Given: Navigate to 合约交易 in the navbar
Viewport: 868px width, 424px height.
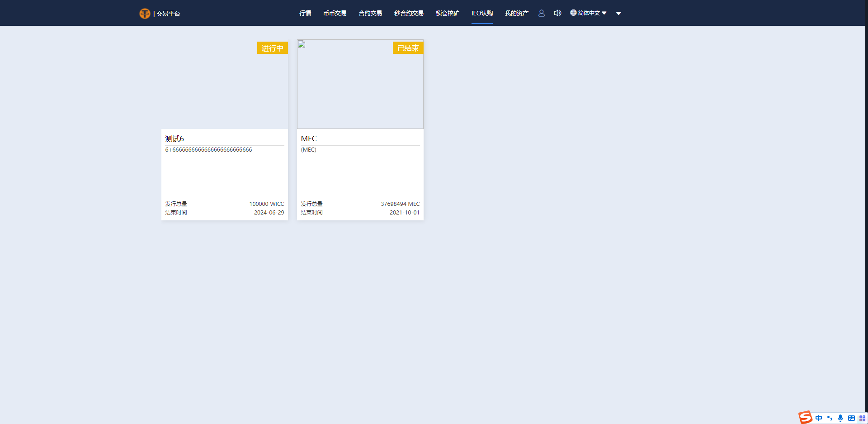Looking at the screenshot, I should tap(370, 13).
